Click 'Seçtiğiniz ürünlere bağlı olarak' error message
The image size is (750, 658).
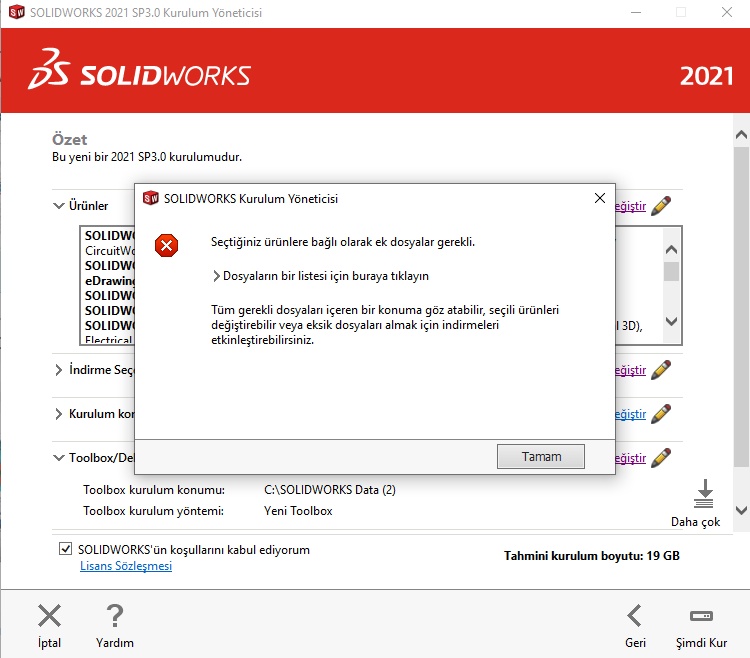(343, 242)
